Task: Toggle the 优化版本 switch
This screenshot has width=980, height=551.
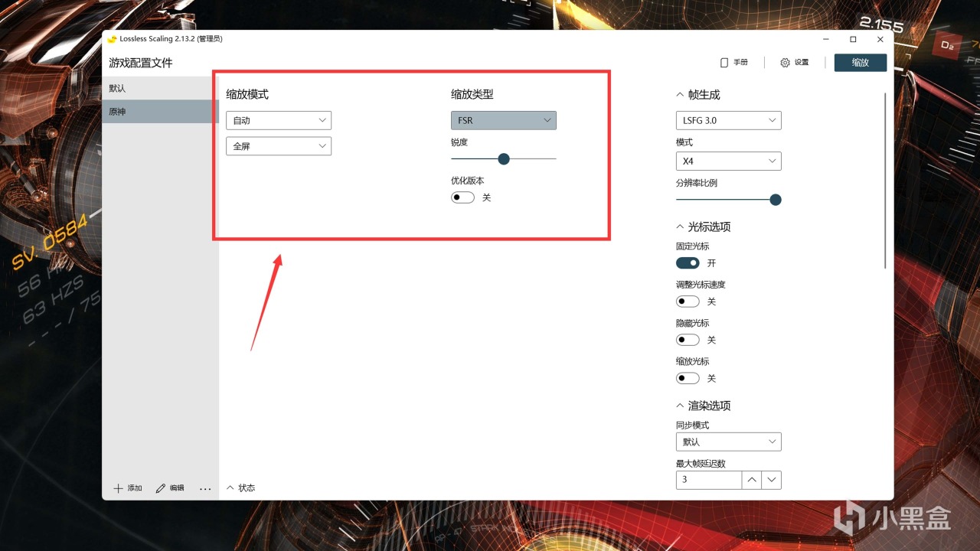Action: coord(463,197)
